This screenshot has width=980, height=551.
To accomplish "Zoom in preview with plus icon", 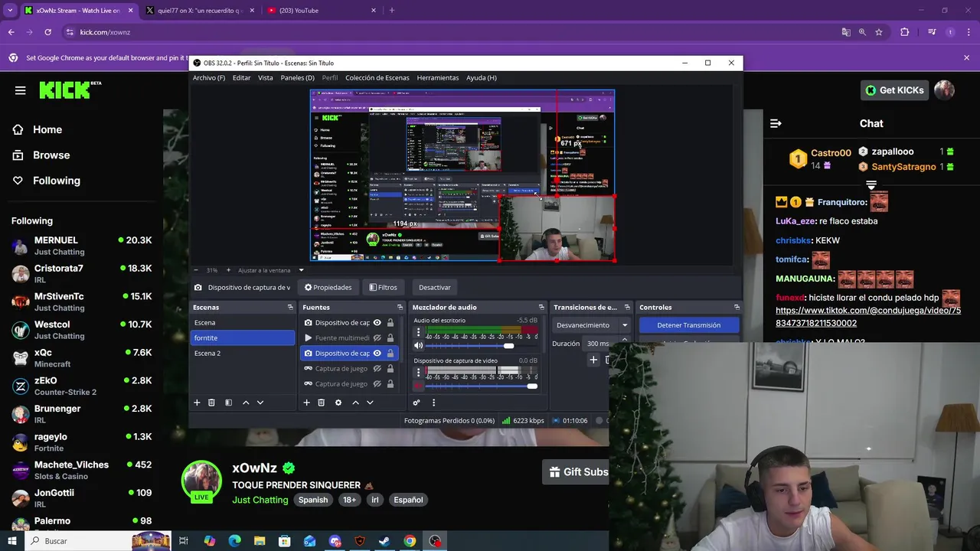I will [227, 270].
